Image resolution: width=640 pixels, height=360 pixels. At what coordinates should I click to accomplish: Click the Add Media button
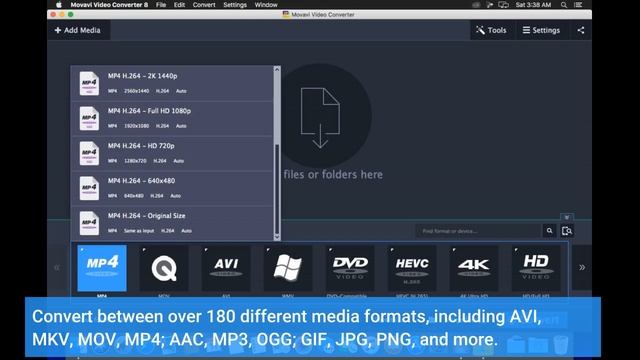click(x=78, y=30)
